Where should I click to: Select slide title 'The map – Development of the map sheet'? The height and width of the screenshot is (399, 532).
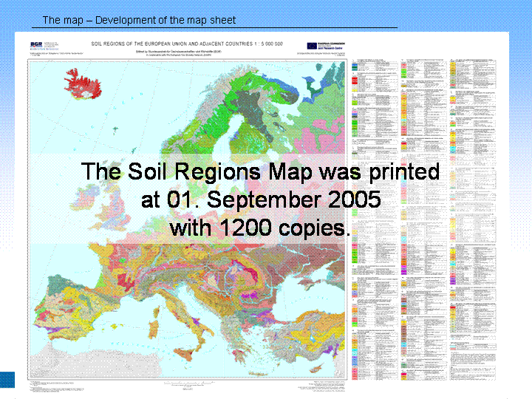140,20
